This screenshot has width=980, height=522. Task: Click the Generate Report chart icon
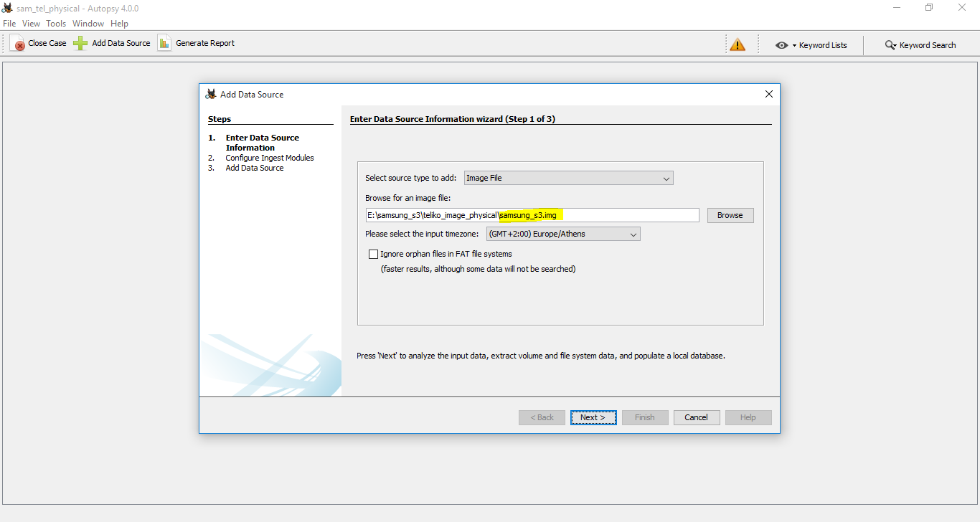pyautogui.click(x=164, y=43)
